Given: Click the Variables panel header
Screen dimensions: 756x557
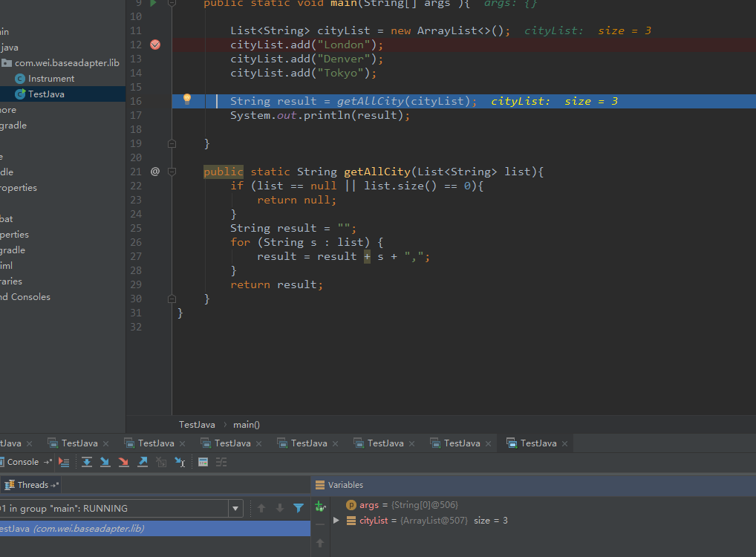Looking at the screenshot, I should pos(533,485).
